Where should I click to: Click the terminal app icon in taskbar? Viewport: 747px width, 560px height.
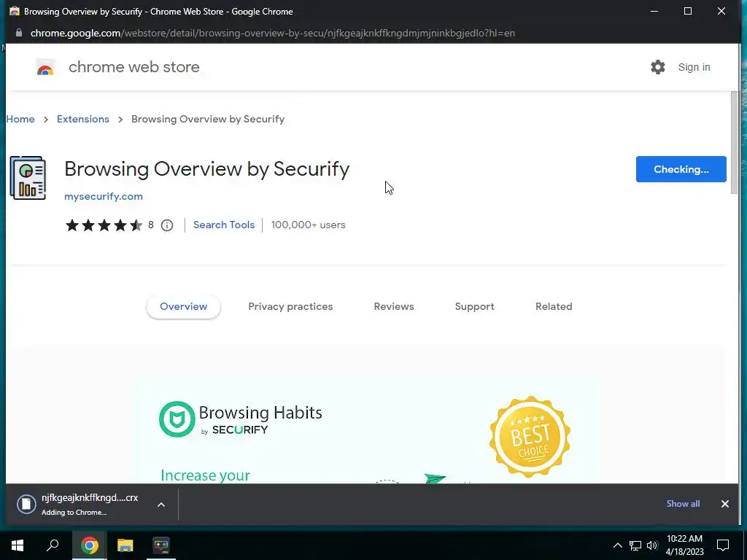point(161,545)
